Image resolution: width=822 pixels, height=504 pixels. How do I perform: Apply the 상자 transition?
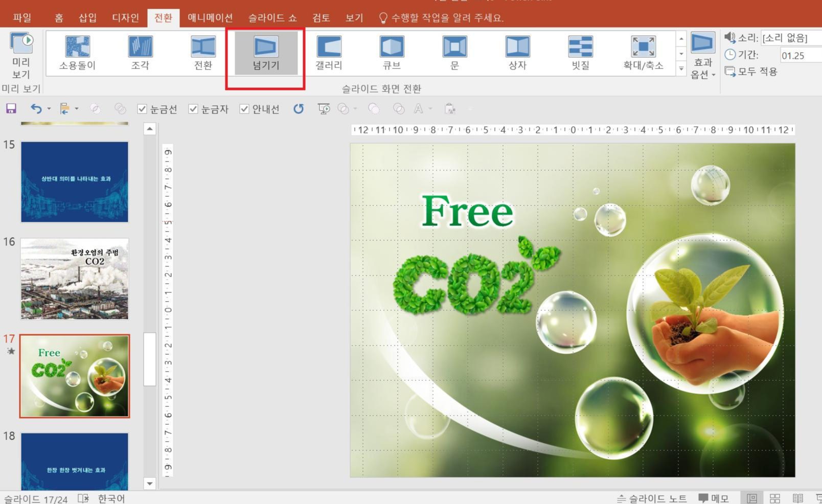point(517,53)
